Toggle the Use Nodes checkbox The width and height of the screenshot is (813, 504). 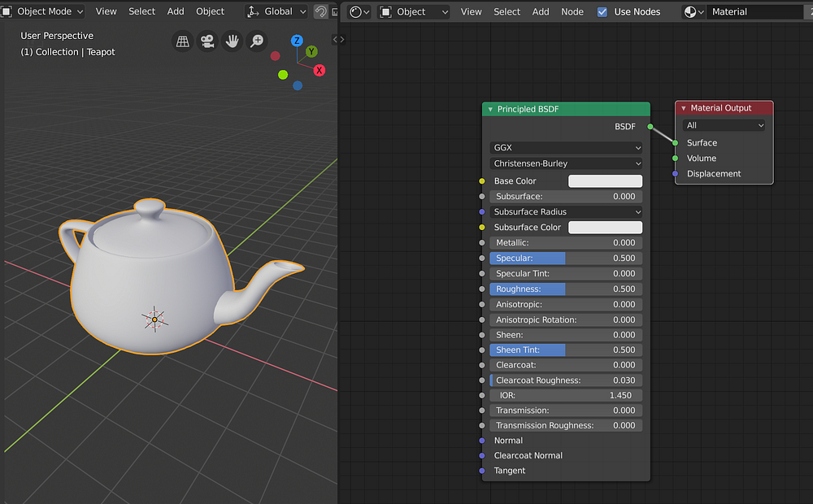[x=602, y=11]
